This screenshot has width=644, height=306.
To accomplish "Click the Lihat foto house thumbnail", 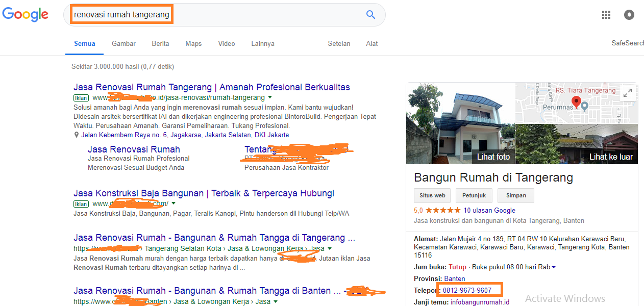I will pos(460,123).
